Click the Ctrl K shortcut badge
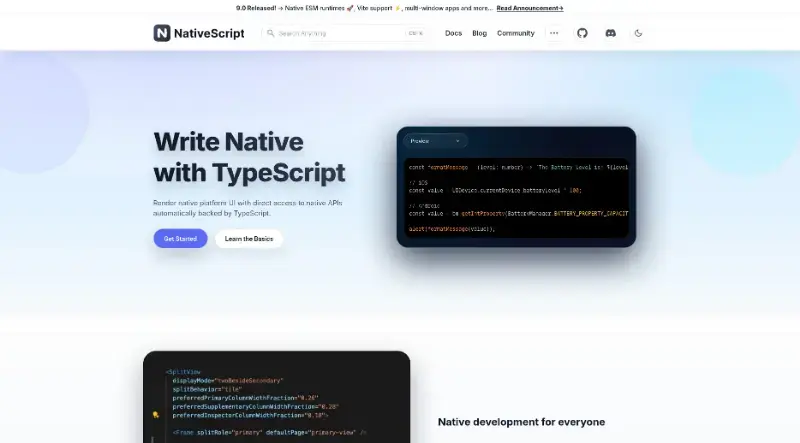800x443 pixels. pos(415,33)
